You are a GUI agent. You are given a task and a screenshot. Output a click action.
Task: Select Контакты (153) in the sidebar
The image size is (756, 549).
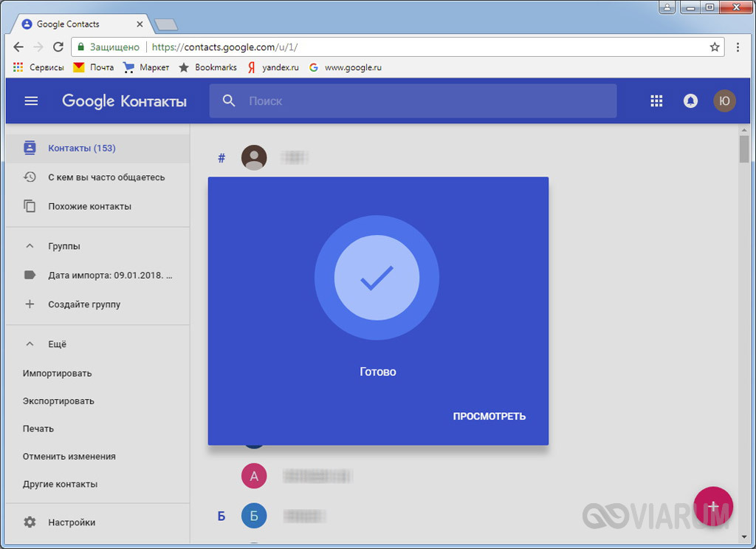tap(81, 148)
